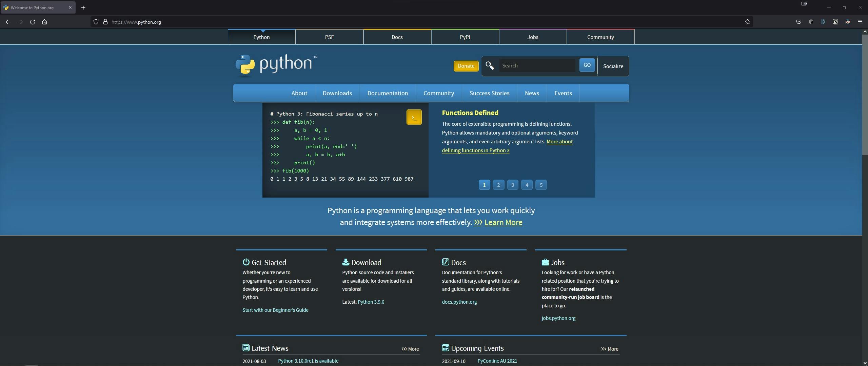This screenshot has height=366, width=868.
Task: Bookmark this page with the star icon
Action: [x=748, y=22]
